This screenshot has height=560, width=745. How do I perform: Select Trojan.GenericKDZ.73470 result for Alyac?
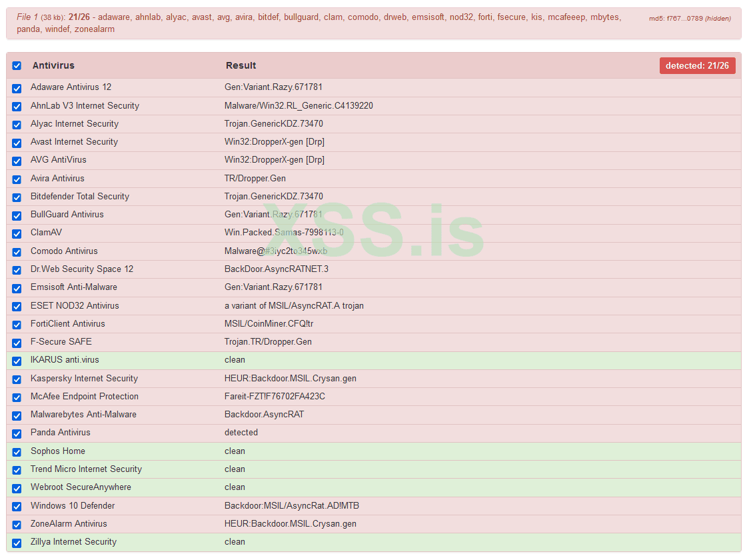(274, 123)
